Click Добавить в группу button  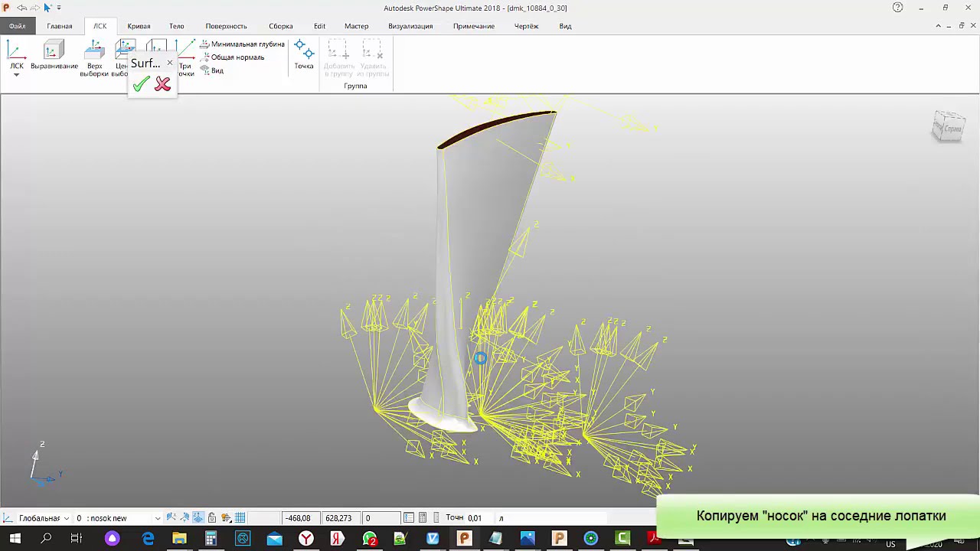point(338,58)
